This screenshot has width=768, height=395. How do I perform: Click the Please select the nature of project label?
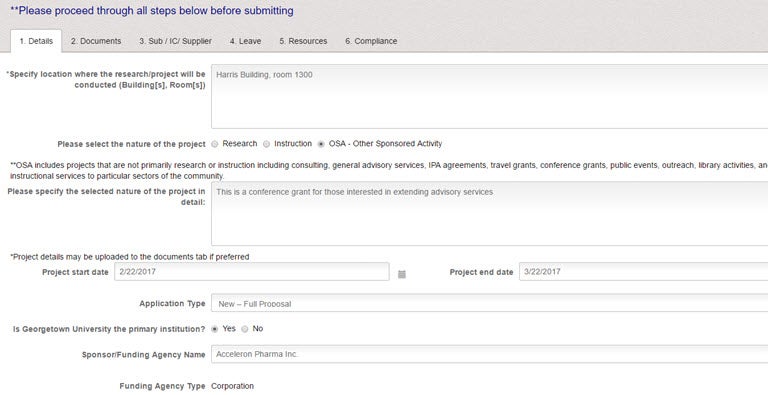132,144
